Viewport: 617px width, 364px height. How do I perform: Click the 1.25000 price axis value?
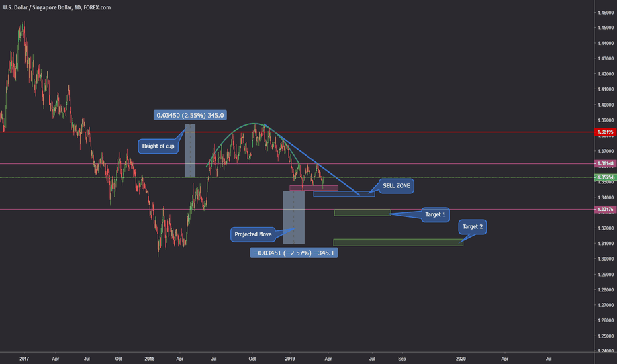606,336
